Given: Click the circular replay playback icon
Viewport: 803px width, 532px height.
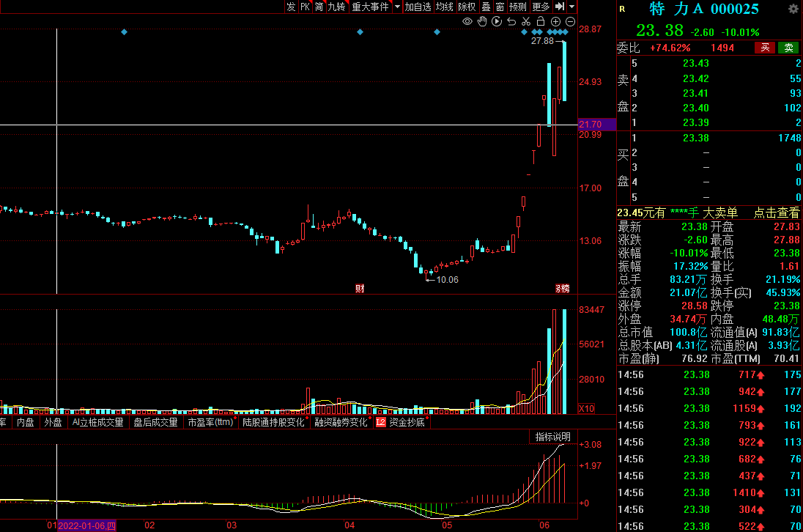Looking at the screenshot, I should (x=496, y=21).
